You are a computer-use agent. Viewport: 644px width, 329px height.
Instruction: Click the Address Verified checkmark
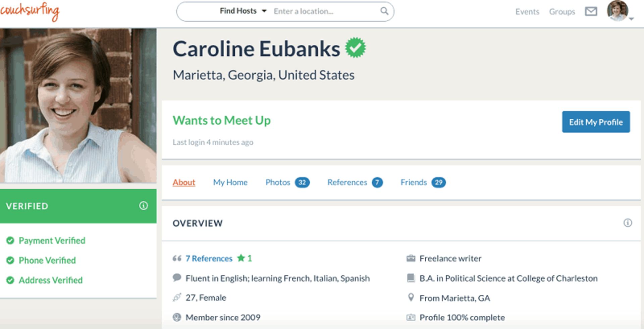(x=10, y=280)
